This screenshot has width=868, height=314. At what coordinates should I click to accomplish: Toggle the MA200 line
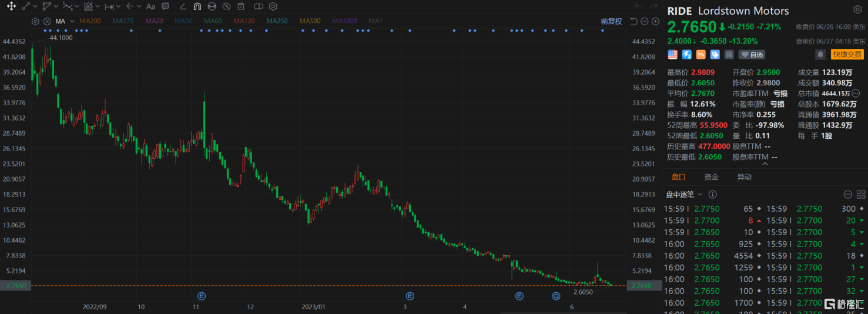tap(91, 21)
